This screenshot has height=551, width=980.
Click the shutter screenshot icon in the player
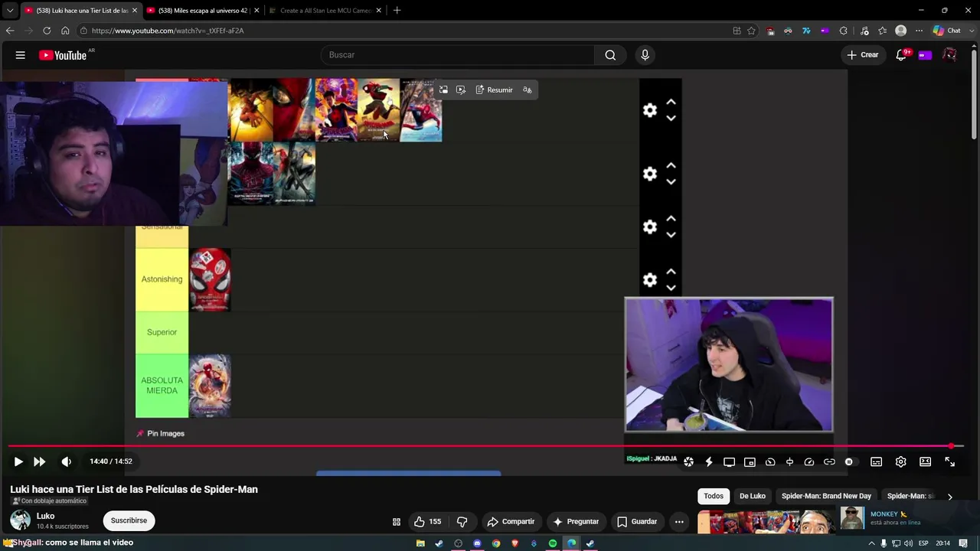tap(689, 462)
